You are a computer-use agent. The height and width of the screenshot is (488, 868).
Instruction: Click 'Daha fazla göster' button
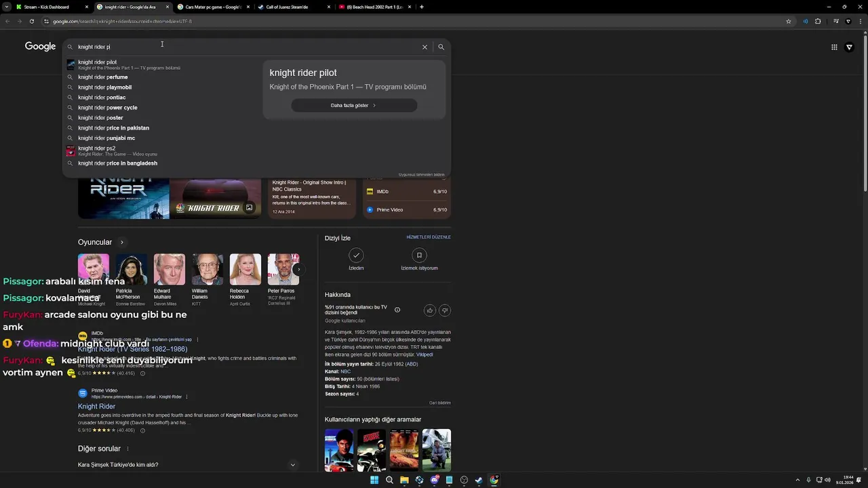click(x=354, y=105)
